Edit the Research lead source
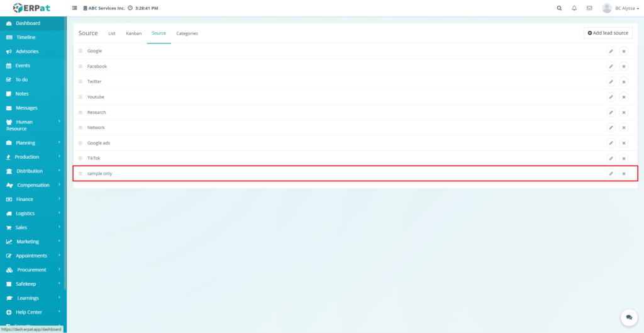 (x=611, y=112)
